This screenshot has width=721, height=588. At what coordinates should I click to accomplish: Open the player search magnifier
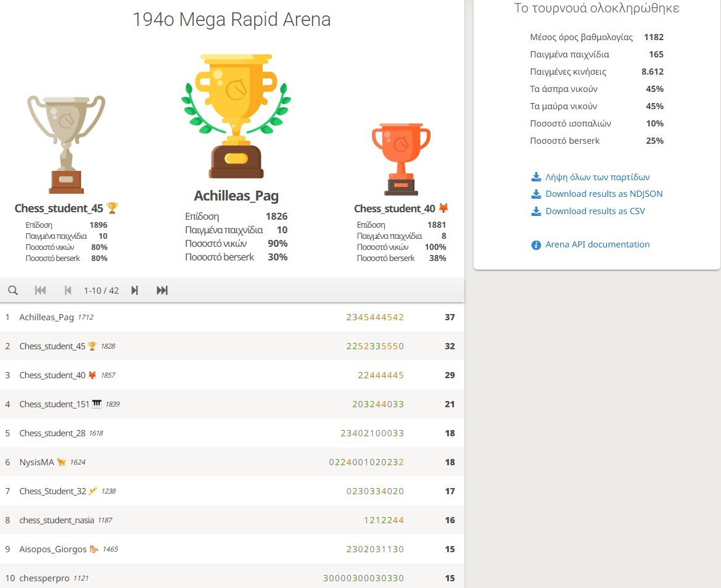[x=13, y=290]
